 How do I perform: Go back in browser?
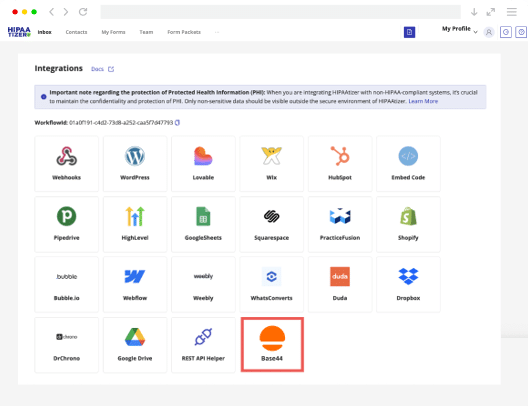52,12
